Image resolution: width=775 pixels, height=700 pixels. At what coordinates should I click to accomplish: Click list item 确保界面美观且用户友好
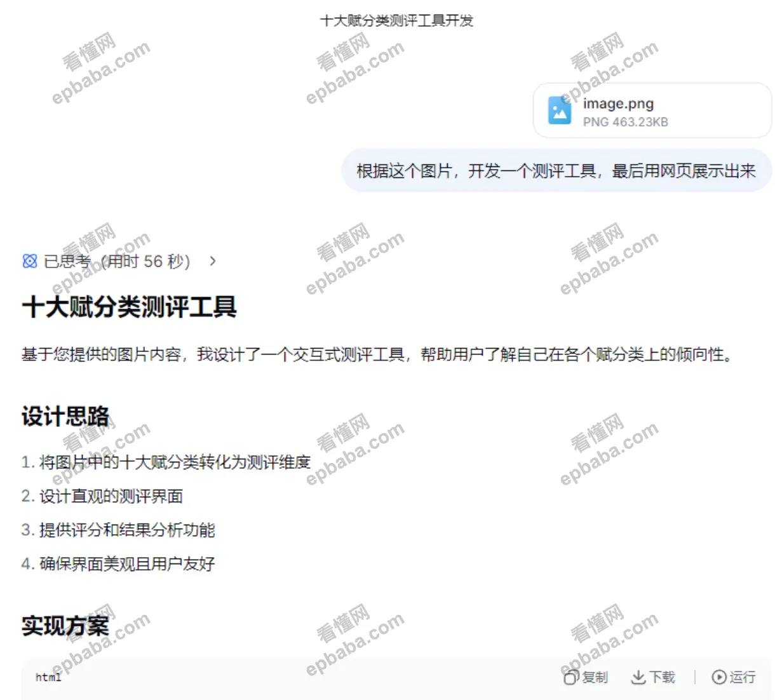point(120,564)
